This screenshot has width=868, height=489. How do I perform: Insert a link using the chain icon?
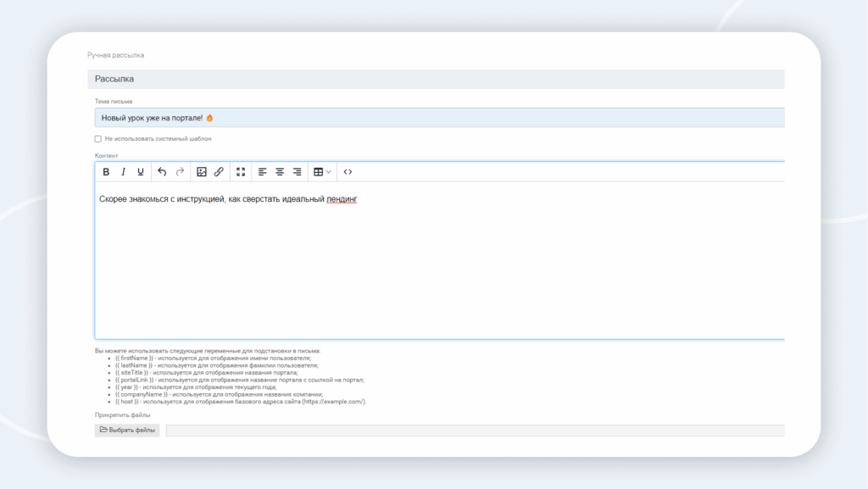[x=219, y=172]
